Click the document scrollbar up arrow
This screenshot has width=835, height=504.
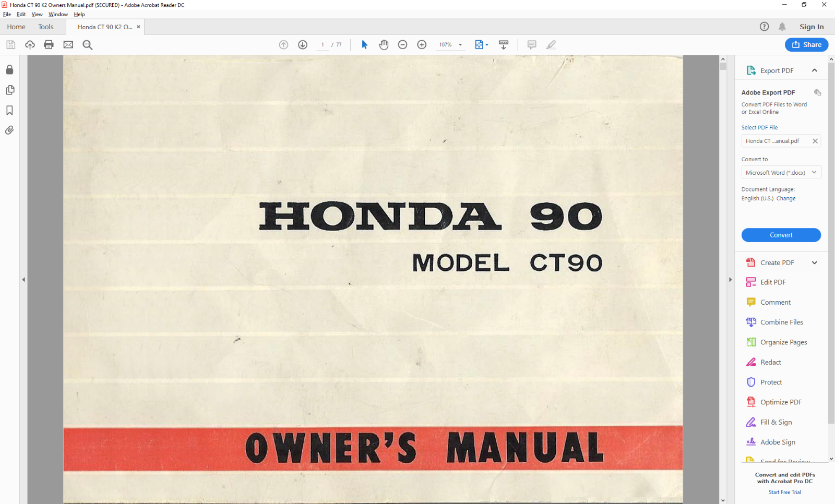[x=723, y=59]
